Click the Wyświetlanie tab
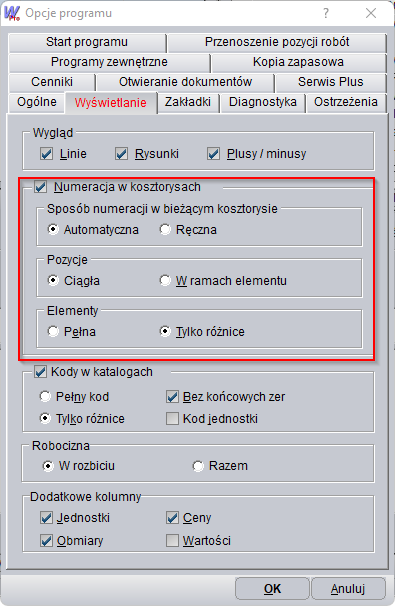Viewport: 395px width, 606px height. pyautogui.click(x=111, y=102)
